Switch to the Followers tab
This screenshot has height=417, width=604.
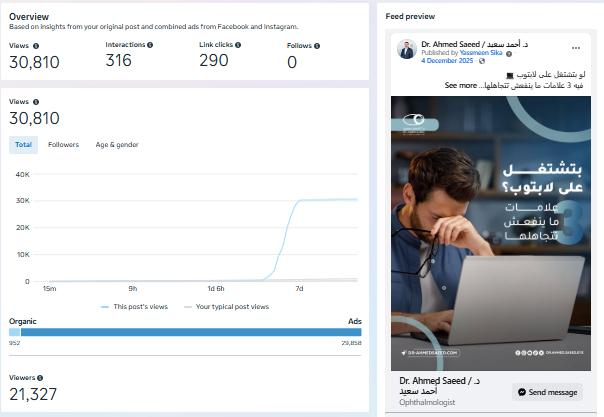pyautogui.click(x=63, y=144)
